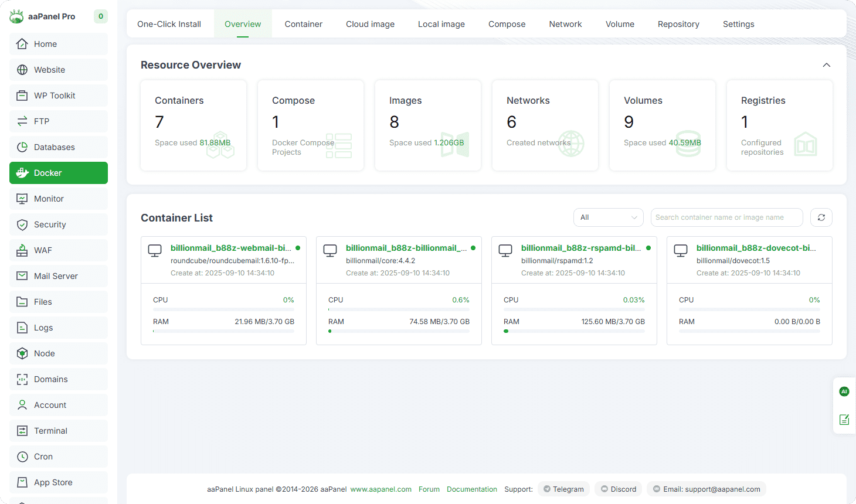This screenshot has height=504, width=856.
Task: Switch to the Compose tab
Action: (x=507, y=24)
